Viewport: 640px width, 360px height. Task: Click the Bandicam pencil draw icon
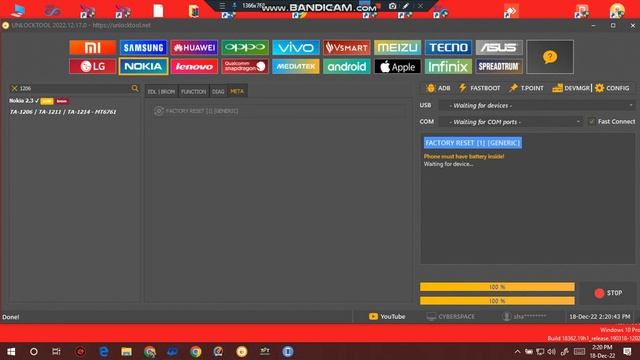406,6
